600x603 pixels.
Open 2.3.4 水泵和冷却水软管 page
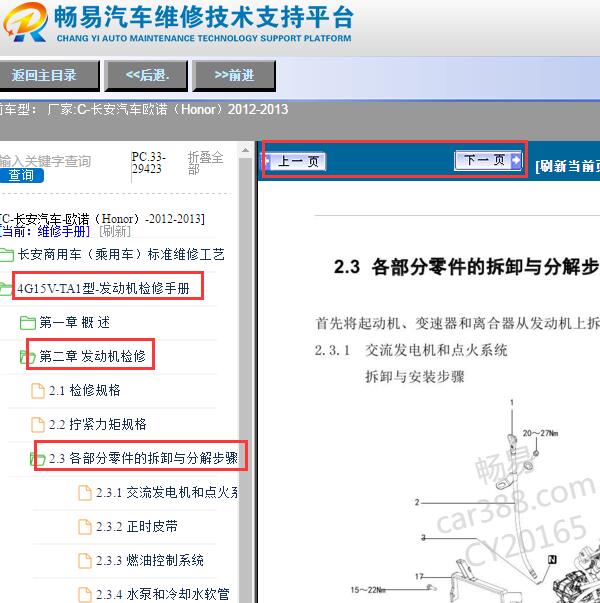tap(163, 594)
